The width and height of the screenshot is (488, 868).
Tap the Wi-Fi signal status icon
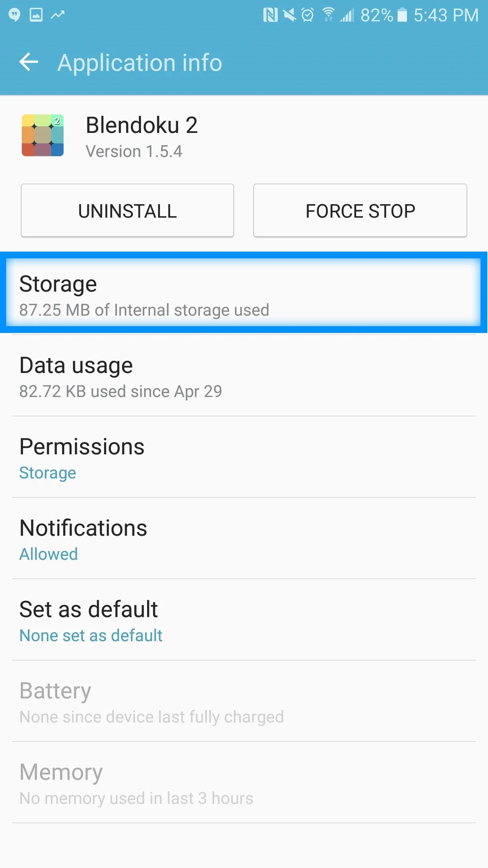coord(328,15)
